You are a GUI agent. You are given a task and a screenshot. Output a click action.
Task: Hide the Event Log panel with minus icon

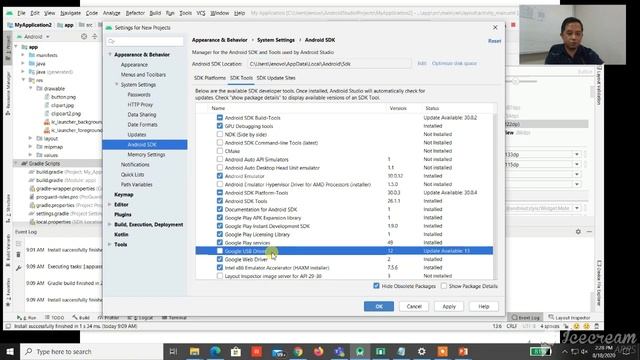tap(589, 231)
